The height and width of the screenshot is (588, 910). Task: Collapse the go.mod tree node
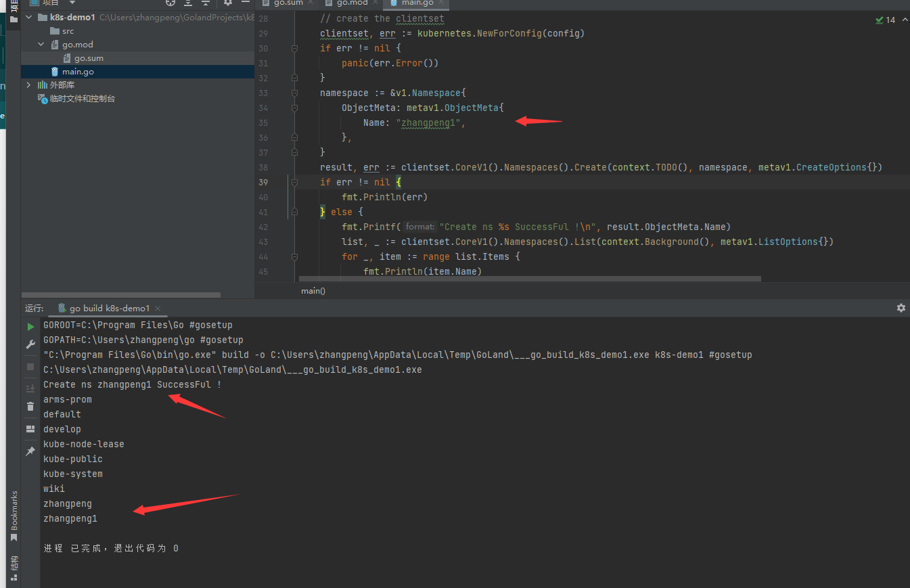[x=42, y=45]
